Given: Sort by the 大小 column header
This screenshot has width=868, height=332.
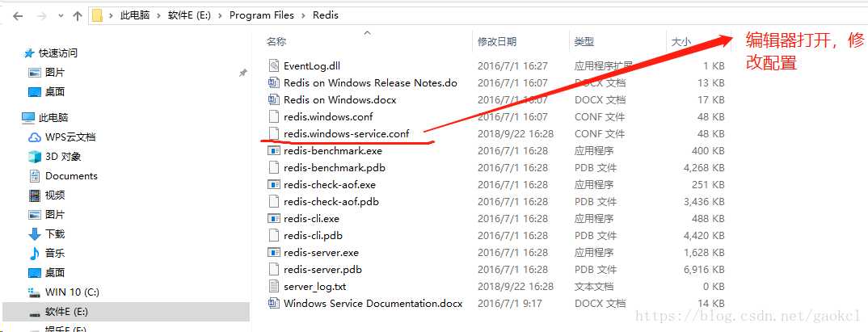Looking at the screenshot, I should [x=680, y=41].
